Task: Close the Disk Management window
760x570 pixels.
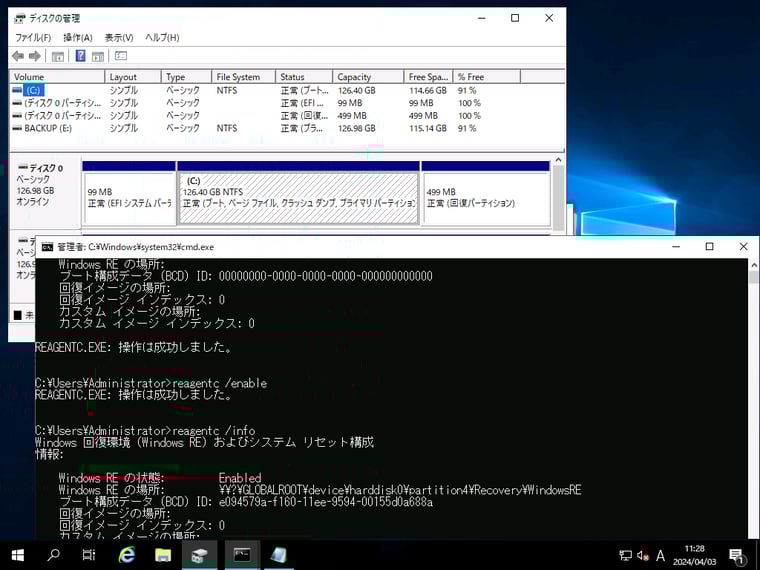Action: pyautogui.click(x=549, y=18)
